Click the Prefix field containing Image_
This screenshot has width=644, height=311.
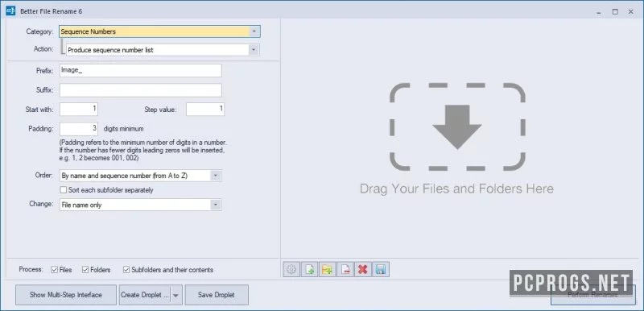140,70
